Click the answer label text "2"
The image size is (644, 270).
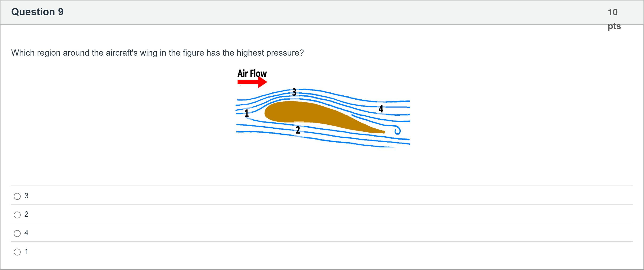click(x=26, y=214)
